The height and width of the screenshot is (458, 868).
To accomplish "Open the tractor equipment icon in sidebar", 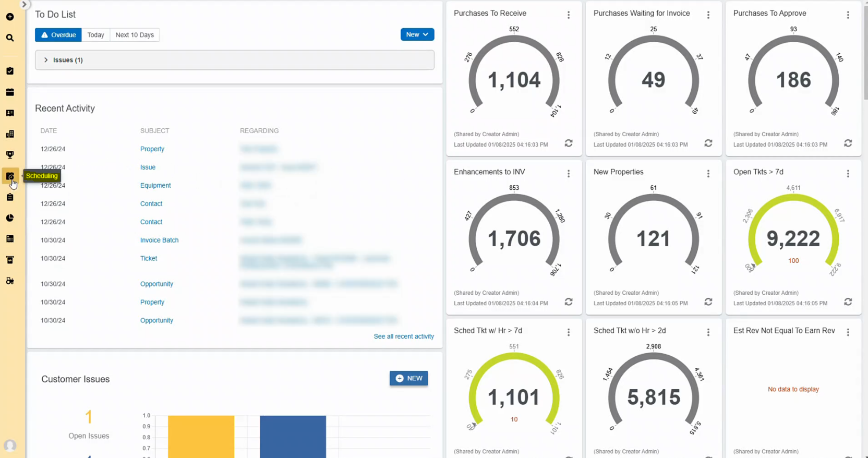I will tap(10, 281).
